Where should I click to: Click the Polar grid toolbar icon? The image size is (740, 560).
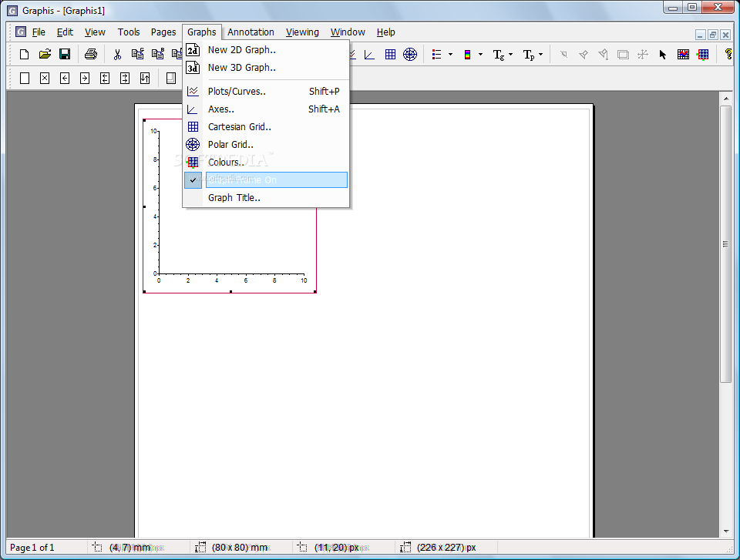[410, 55]
